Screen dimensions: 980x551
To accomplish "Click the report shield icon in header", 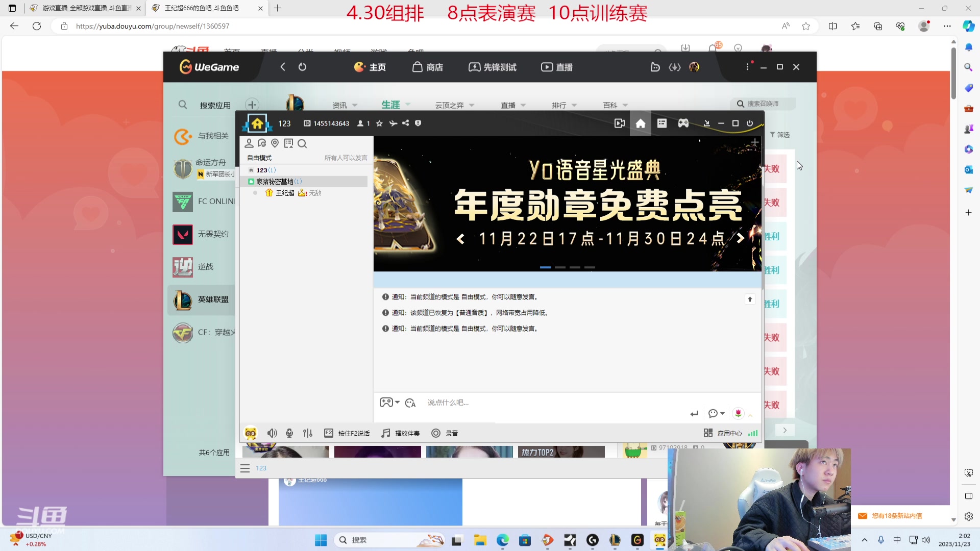I will [418, 123].
